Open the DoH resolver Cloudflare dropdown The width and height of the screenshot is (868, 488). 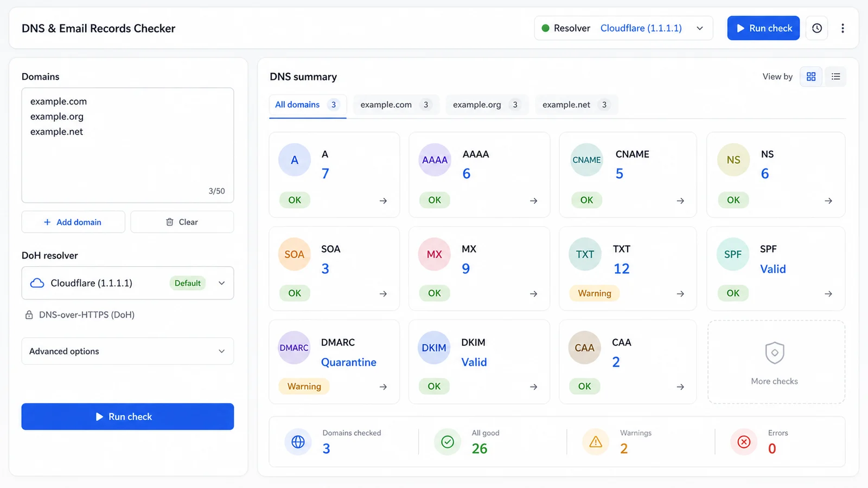[x=127, y=283]
